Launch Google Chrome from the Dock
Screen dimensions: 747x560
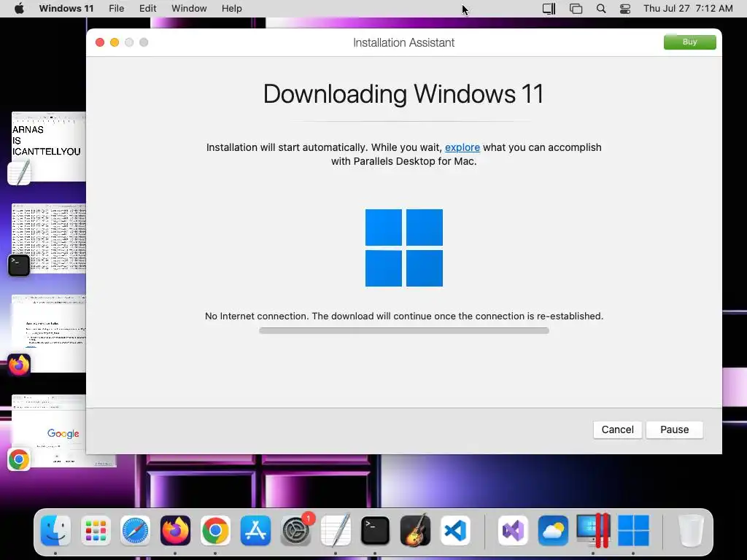[215, 531]
